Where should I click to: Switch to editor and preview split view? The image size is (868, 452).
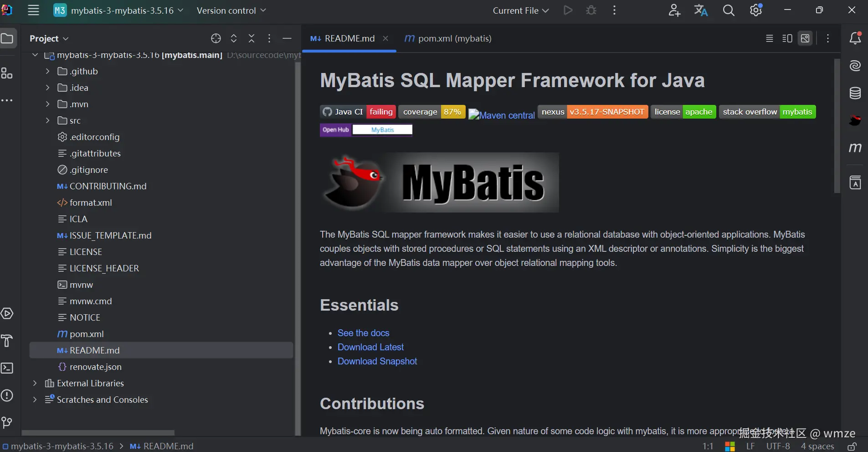tap(787, 39)
